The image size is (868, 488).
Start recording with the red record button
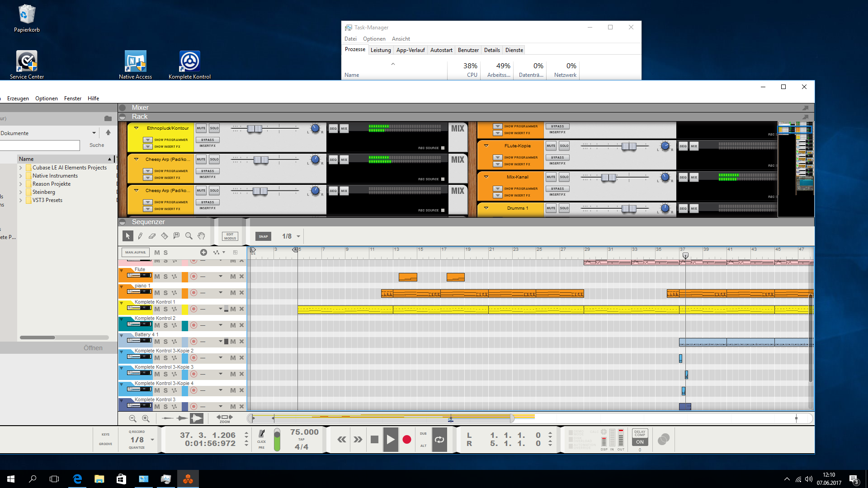(x=407, y=439)
